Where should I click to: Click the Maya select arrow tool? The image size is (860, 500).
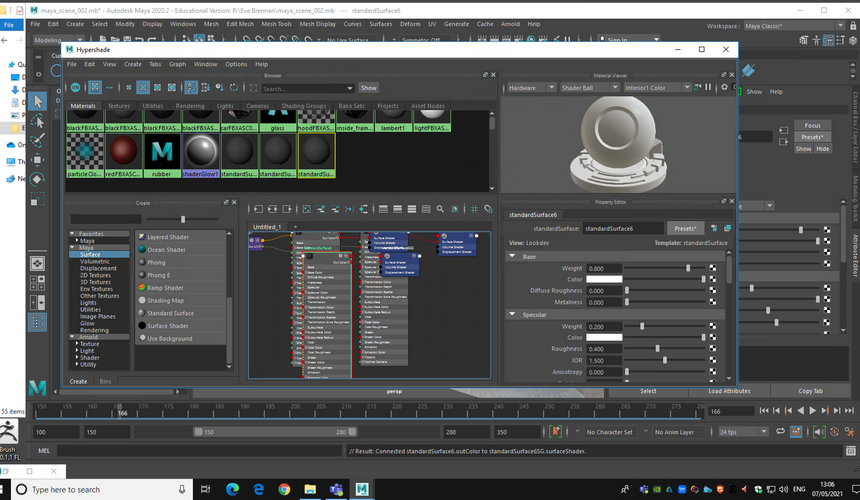click(38, 101)
